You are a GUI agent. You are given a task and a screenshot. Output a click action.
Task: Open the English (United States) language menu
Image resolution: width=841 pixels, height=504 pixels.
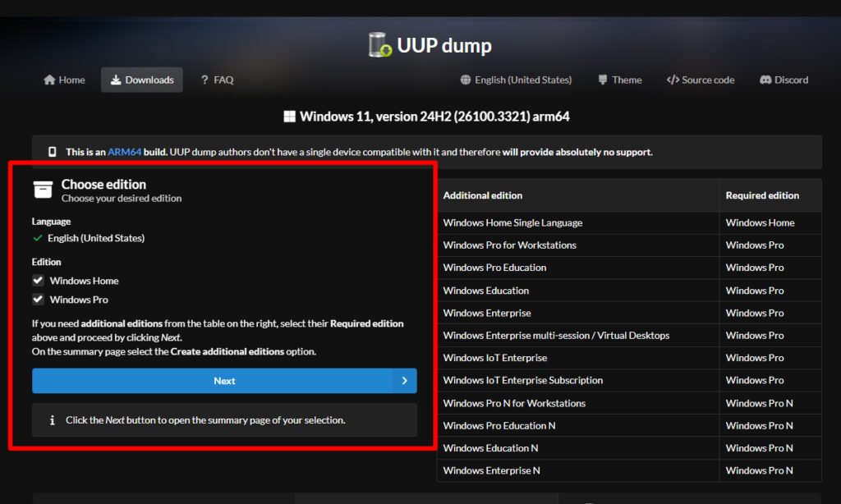pyautogui.click(x=516, y=80)
